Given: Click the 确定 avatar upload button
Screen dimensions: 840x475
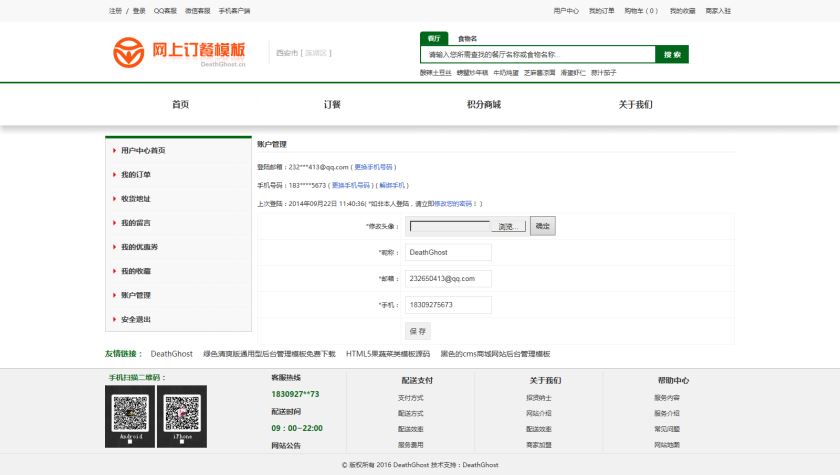Looking at the screenshot, I should click(543, 226).
